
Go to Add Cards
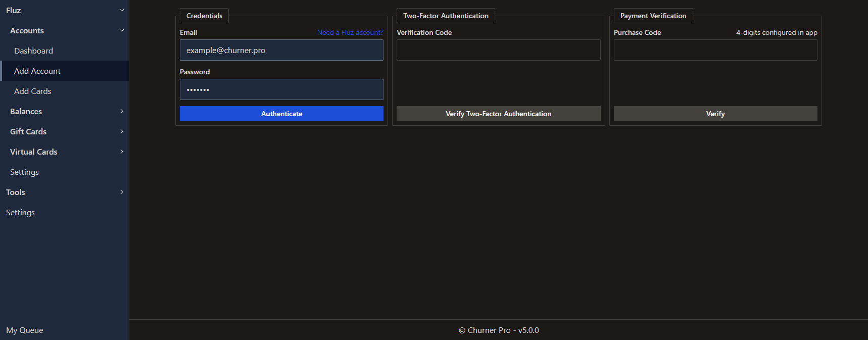coord(33,91)
